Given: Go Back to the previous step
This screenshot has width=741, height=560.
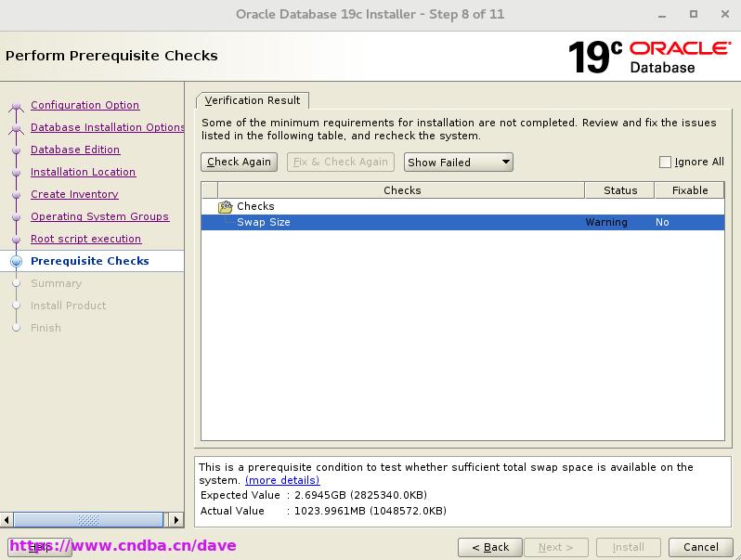Looking at the screenshot, I should [490, 547].
